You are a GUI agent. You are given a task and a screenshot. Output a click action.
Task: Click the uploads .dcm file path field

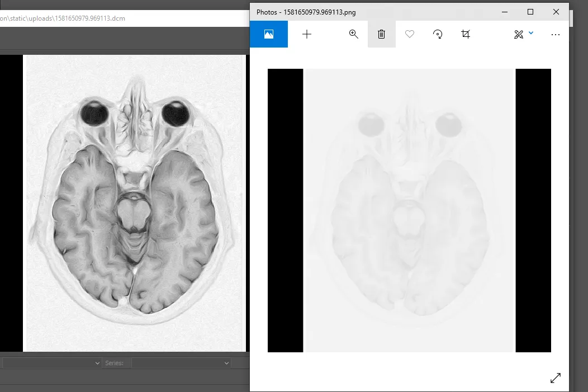125,18
